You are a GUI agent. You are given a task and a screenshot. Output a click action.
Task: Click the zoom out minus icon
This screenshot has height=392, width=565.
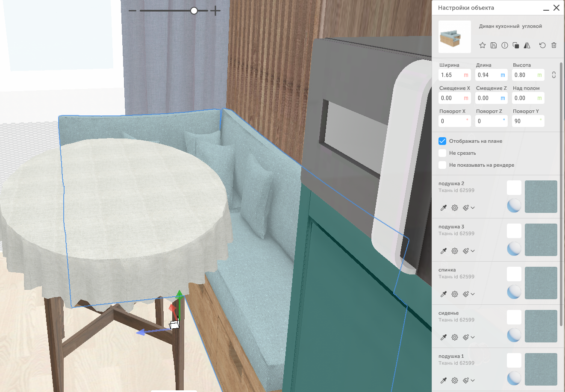tap(132, 11)
